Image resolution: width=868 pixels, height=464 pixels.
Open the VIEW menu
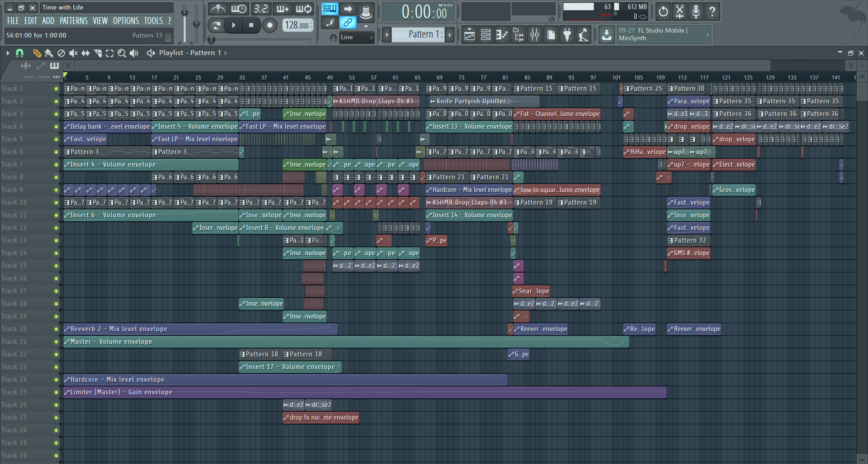point(100,21)
